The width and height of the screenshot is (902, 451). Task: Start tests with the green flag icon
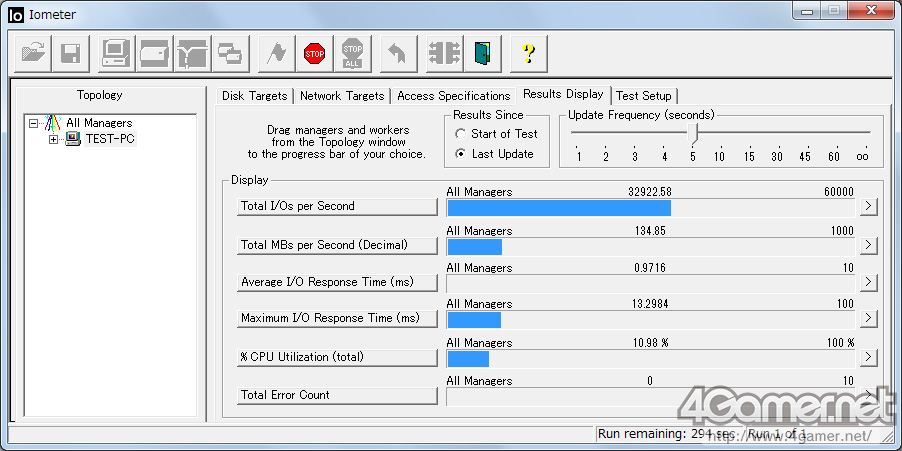277,53
